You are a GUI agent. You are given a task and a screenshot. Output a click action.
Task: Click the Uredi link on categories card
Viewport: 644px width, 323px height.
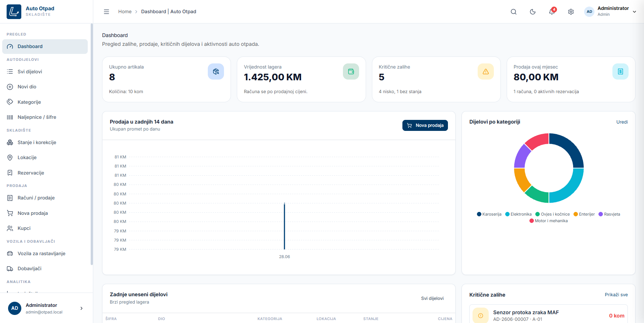[622, 122]
